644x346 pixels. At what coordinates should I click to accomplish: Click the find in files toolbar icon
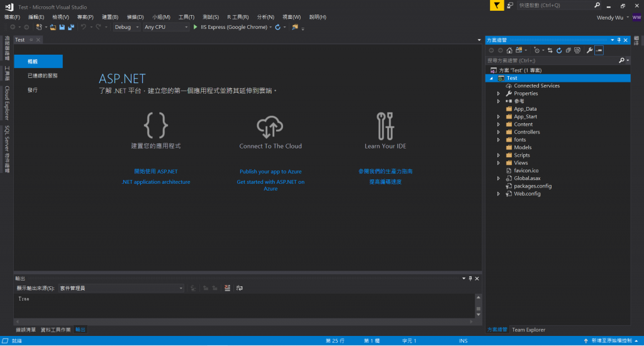[295, 27]
